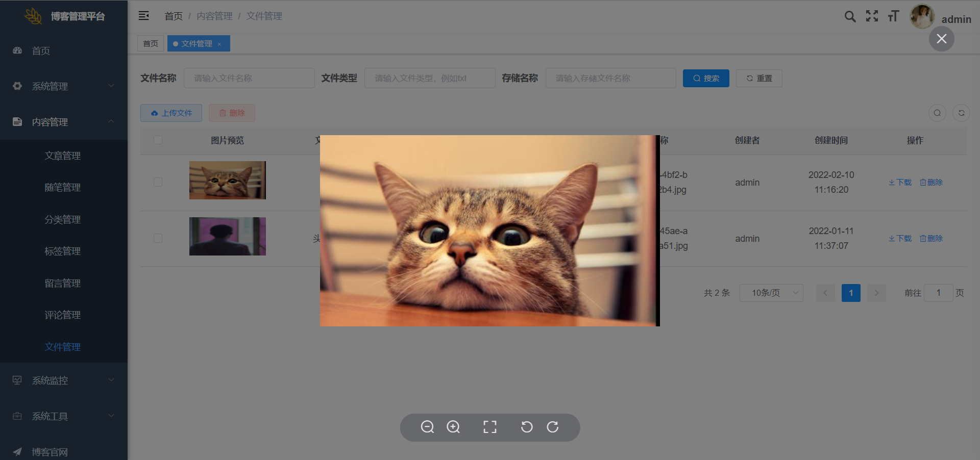
Task: Close the image viewer overlay
Action: click(x=941, y=39)
